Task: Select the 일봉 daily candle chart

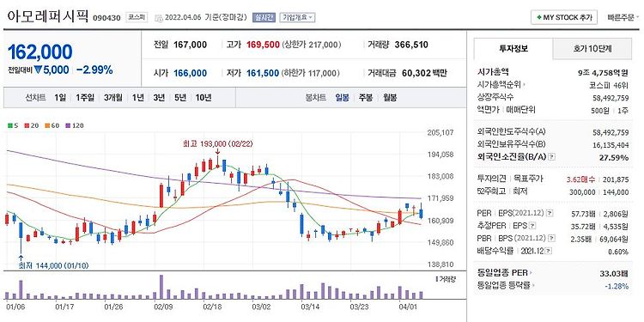Action: coord(342,98)
